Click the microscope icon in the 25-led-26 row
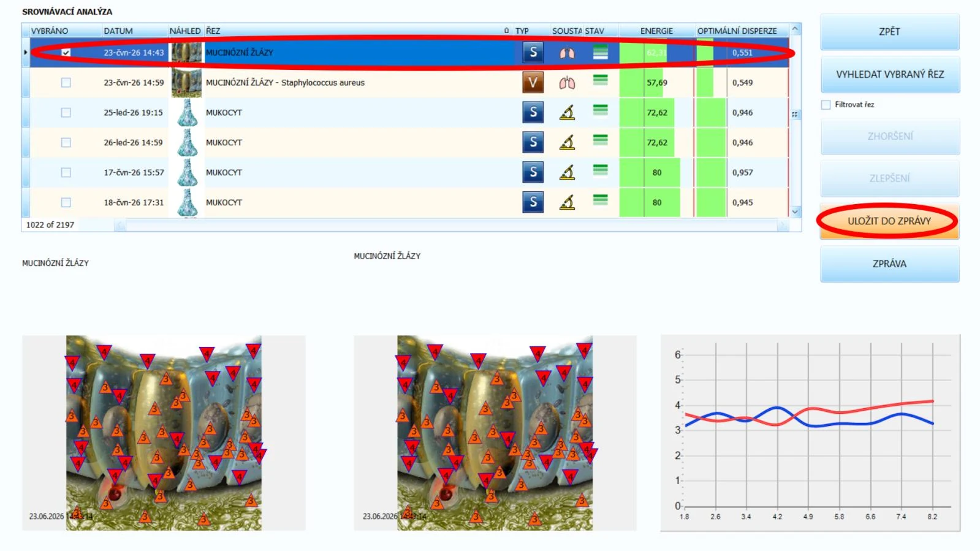980x551 pixels. click(x=567, y=112)
